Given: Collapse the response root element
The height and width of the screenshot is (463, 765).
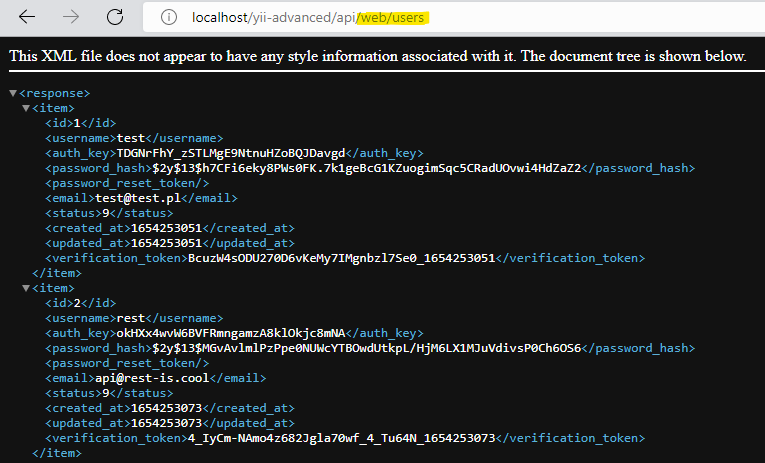Looking at the screenshot, I should (13, 93).
